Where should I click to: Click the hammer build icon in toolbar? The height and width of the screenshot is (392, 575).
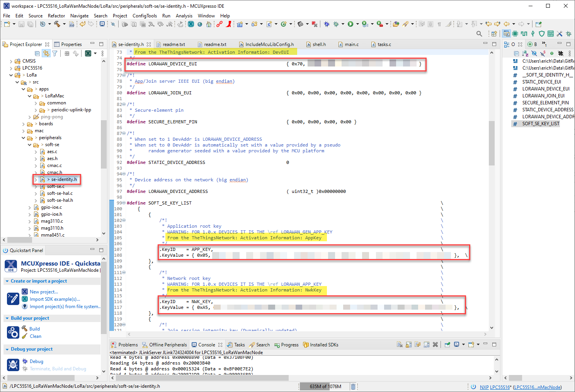coord(57,24)
